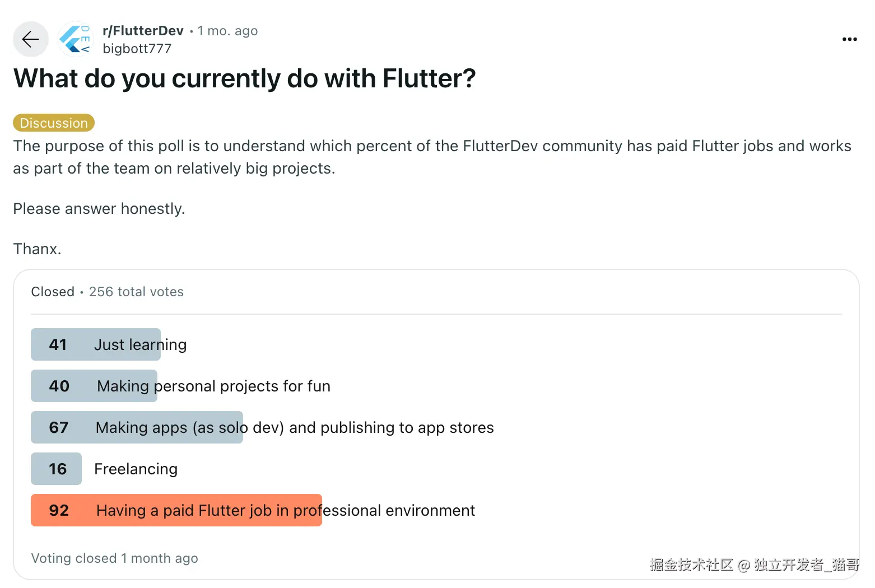Select 'Having a paid Flutter job' option
The width and height of the screenshot is (875, 588).
tap(286, 510)
